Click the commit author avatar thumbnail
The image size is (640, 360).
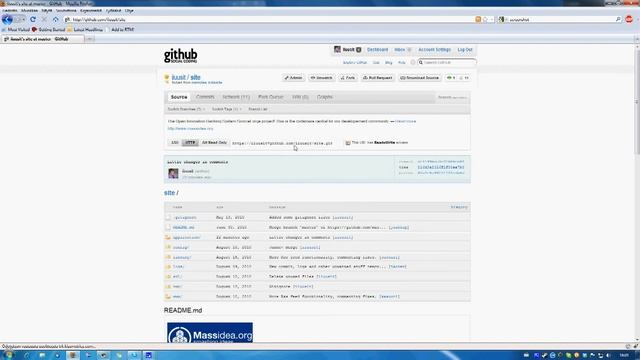click(173, 173)
